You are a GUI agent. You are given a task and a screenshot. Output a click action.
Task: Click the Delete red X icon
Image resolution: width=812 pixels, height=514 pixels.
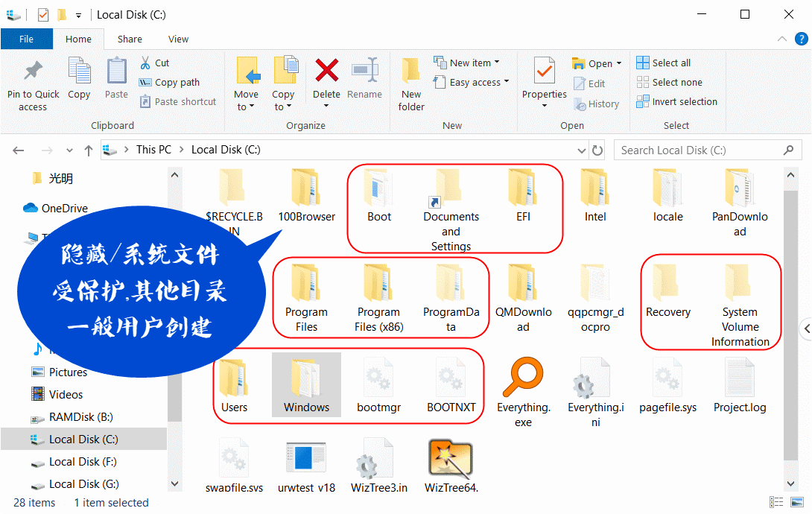[327, 71]
